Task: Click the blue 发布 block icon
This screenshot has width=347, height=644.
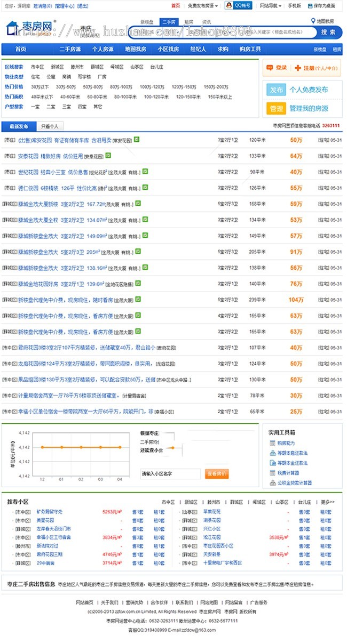Action: 276,90
